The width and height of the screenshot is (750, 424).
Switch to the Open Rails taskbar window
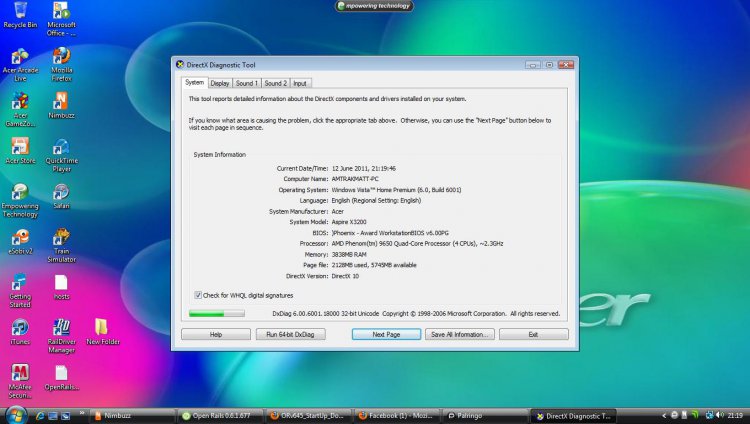point(221,416)
